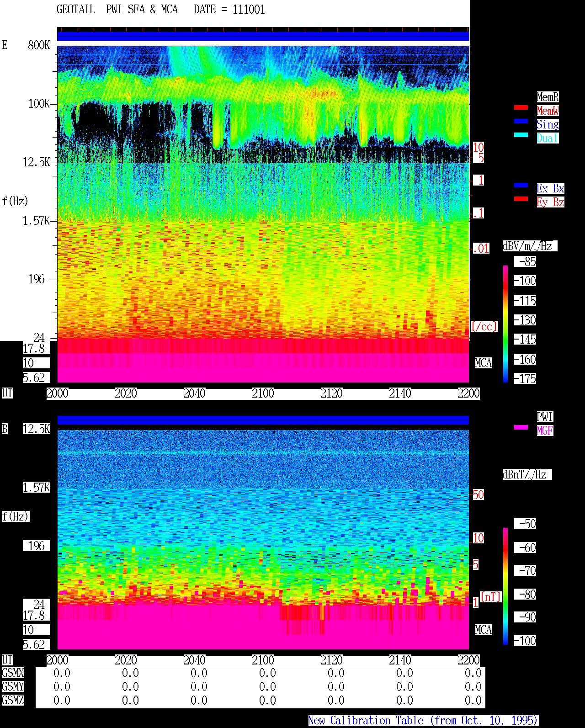
Task: Select the MemR legend label
Action: tap(548, 97)
